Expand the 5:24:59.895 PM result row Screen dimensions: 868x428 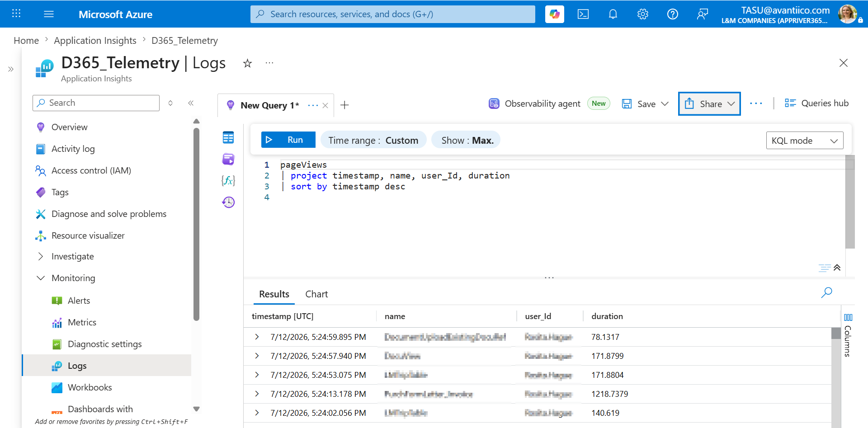257,337
